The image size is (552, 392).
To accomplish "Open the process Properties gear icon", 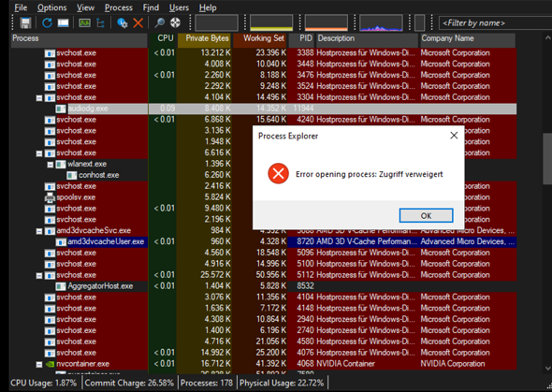I will tap(123, 22).
